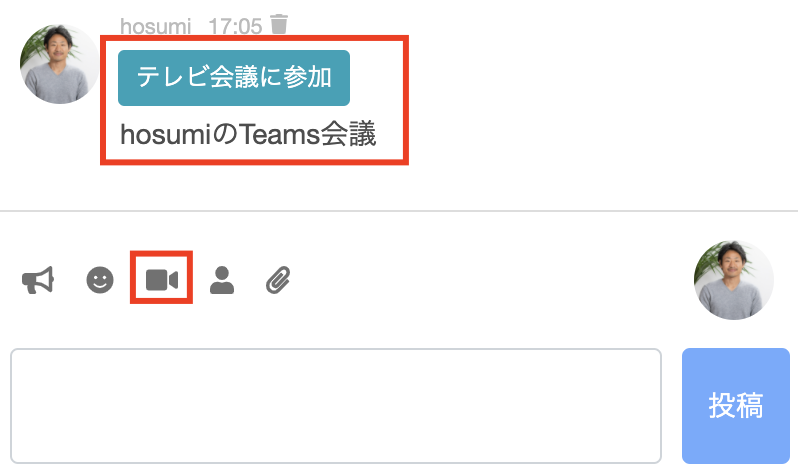Viewport: 798px width, 474px height.
Task: Click the profile picture above 投稿 button
Action: pos(734,280)
